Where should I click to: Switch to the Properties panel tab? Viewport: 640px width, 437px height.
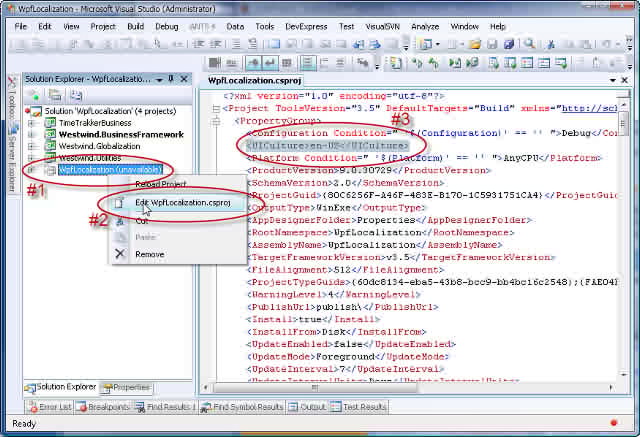coord(127,387)
